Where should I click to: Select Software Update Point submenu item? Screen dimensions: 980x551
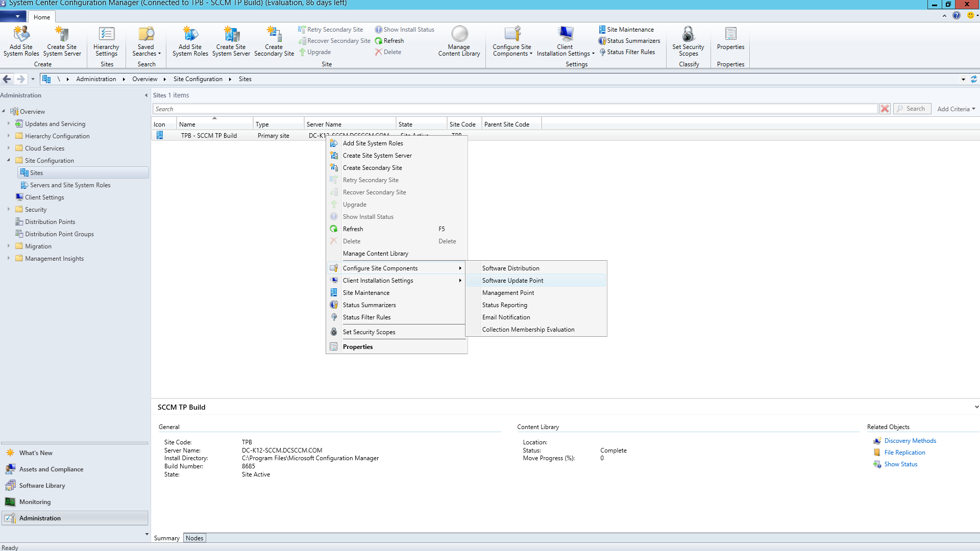tap(512, 281)
